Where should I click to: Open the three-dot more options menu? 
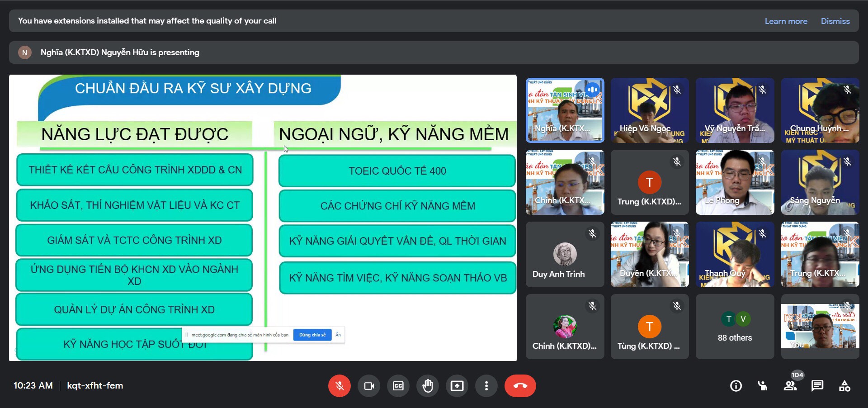coord(486,386)
